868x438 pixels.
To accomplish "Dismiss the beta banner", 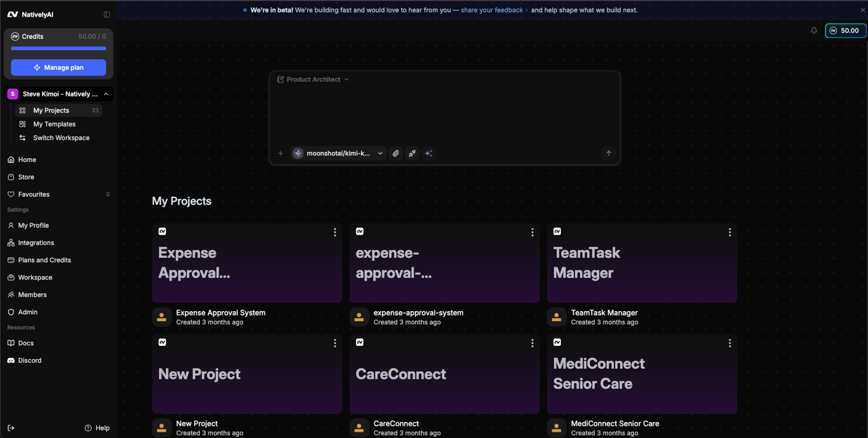I will click(x=862, y=10).
